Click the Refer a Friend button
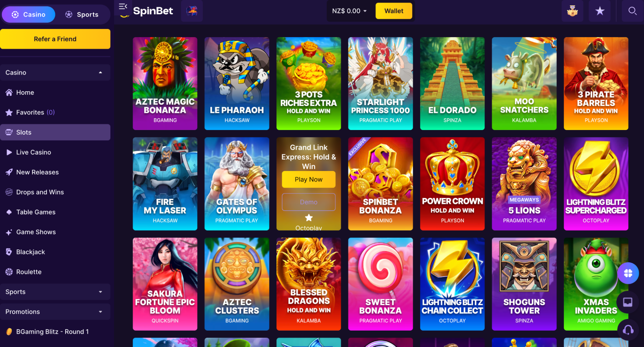 point(55,39)
